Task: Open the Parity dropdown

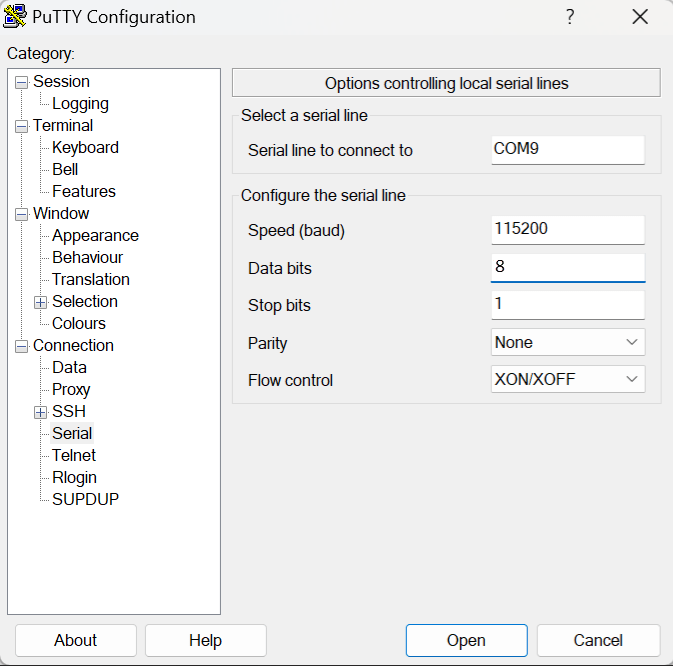Action: point(567,342)
